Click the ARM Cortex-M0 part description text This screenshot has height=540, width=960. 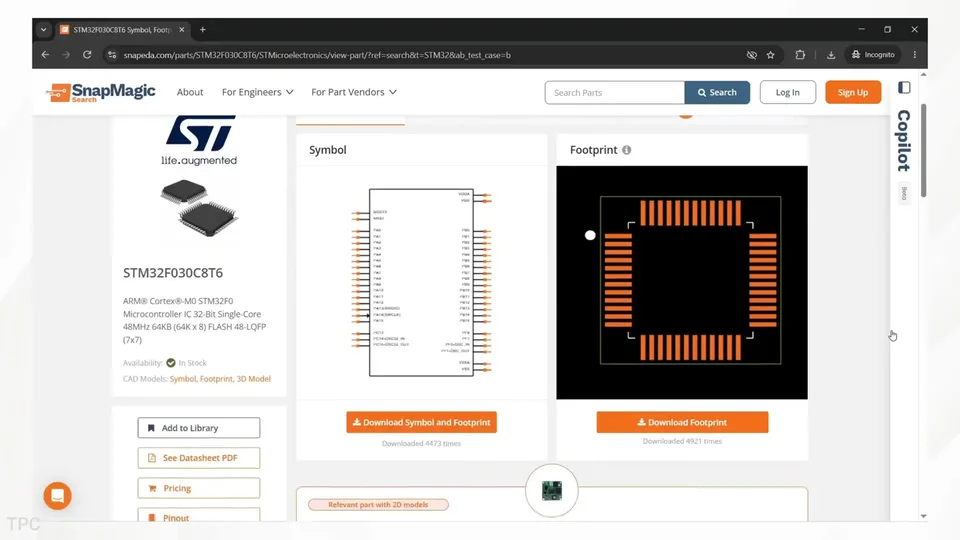[195, 320]
